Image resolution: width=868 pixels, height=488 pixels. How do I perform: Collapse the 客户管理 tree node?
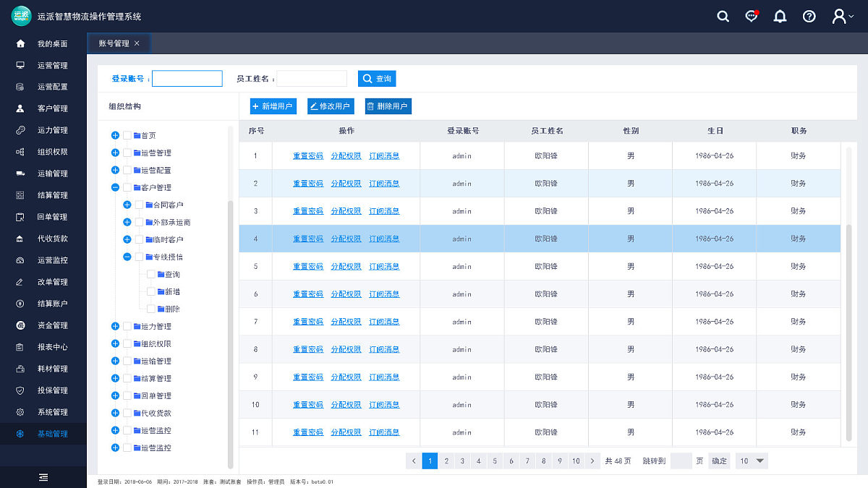pos(115,187)
